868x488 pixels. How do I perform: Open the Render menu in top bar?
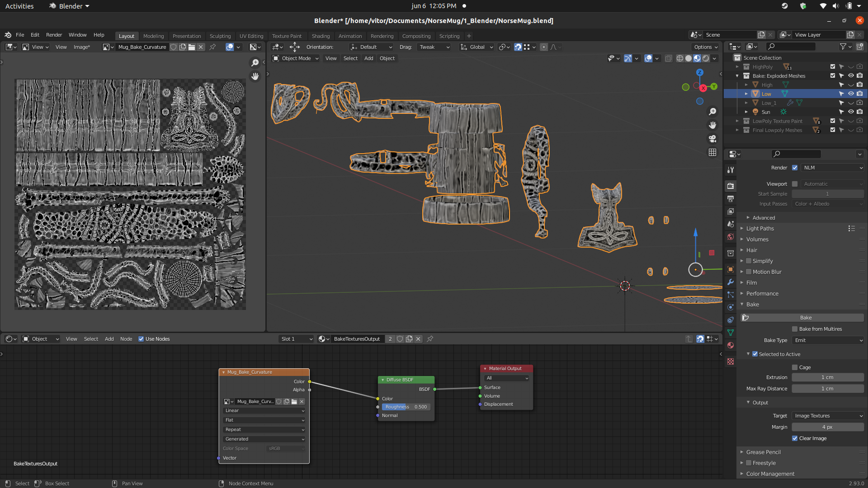click(x=54, y=35)
